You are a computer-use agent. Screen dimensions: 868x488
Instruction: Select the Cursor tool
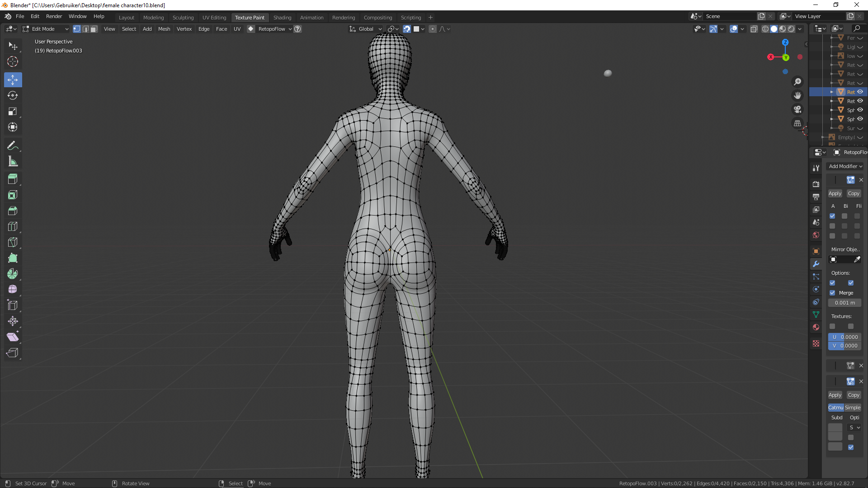(x=13, y=61)
